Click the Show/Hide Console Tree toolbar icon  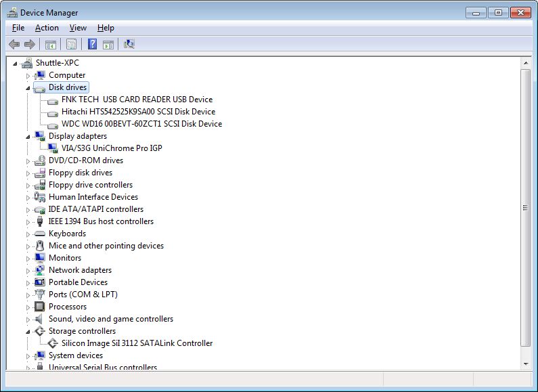(x=51, y=44)
